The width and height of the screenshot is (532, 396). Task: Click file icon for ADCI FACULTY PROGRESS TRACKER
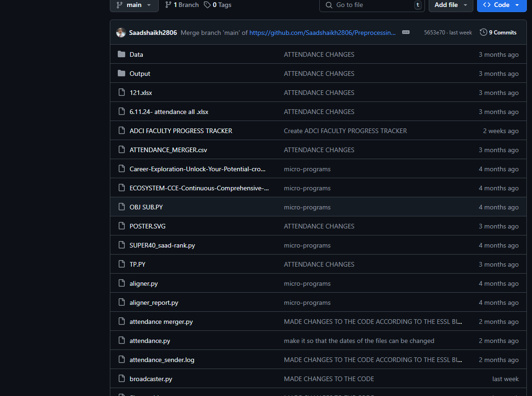(x=121, y=130)
